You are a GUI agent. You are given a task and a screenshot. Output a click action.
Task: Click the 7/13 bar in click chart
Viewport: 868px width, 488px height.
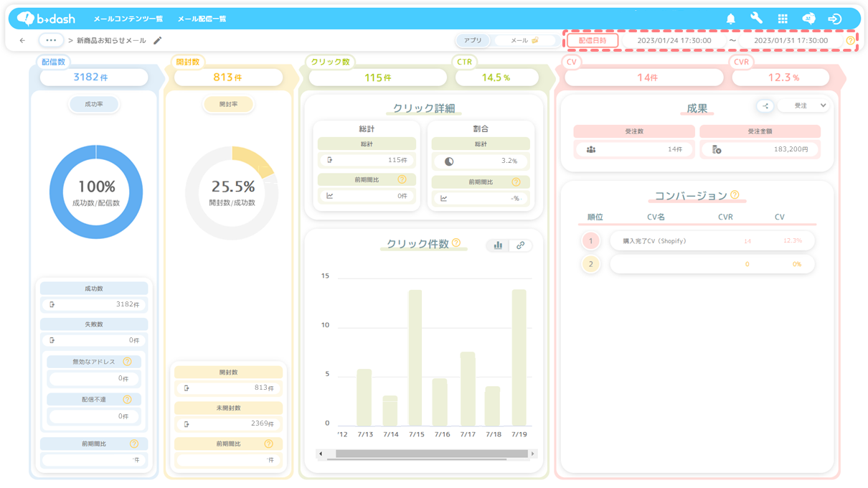[364, 398]
